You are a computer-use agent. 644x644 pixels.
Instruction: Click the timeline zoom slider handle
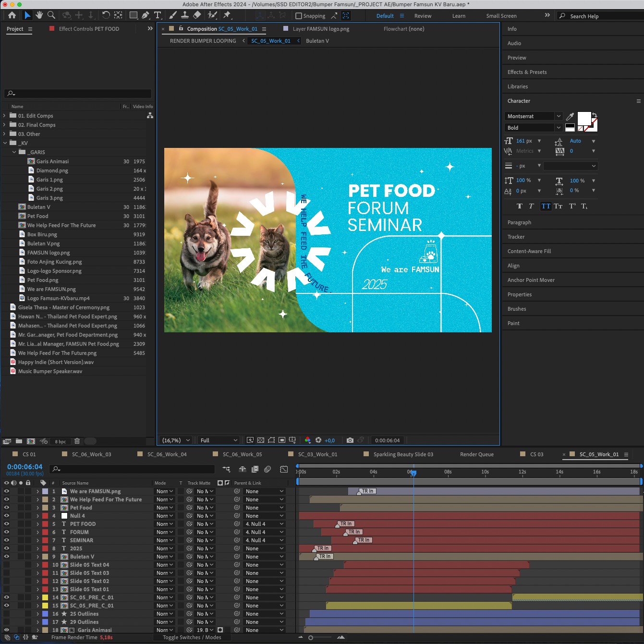(x=311, y=638)
